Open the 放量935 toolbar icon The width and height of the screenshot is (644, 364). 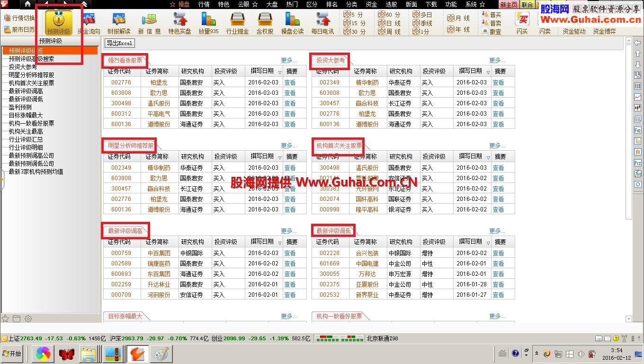click(208, 22)
